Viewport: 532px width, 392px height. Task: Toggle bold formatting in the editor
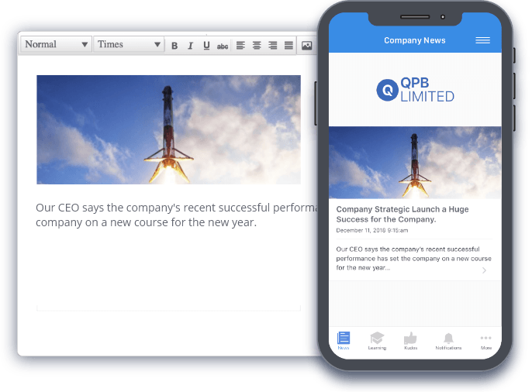[174, 46]
